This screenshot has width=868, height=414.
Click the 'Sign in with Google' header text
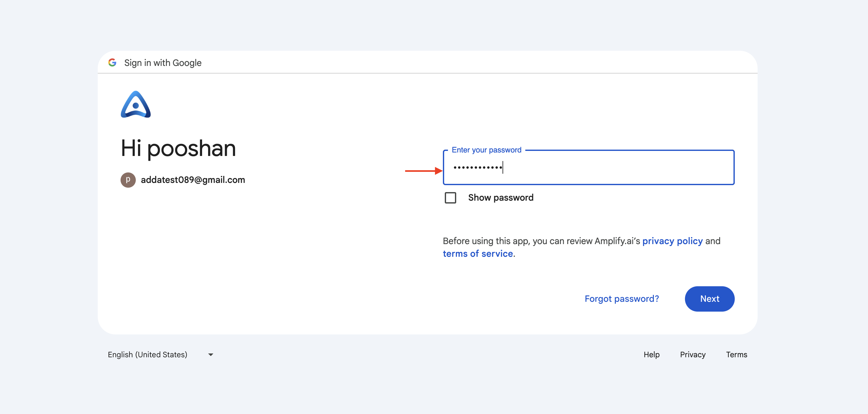click(x=163, y=63)
